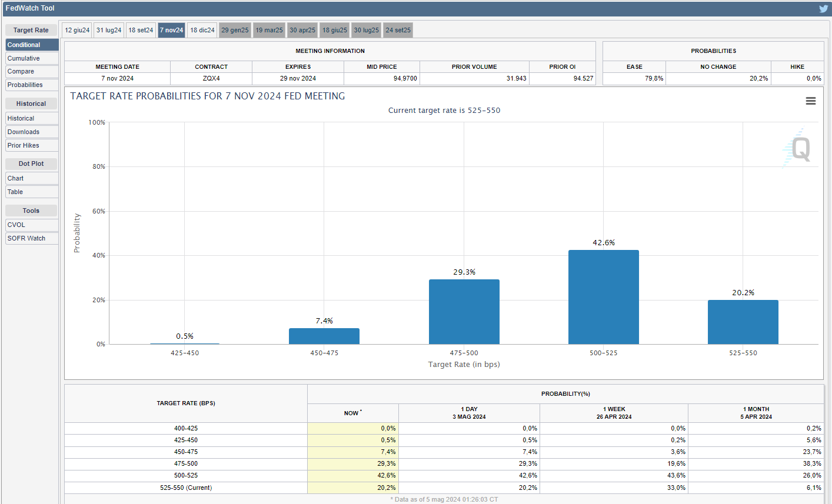The width and height of the screenshot is (832, 504).
Task: Open the Downloads section
Action: pos(32,132)
